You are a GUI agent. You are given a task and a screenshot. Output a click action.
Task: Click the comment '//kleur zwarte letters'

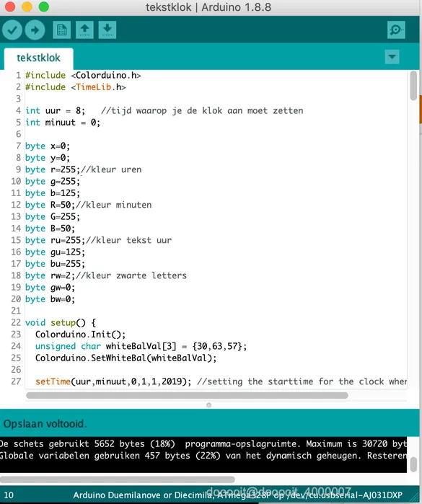(131, 275)
